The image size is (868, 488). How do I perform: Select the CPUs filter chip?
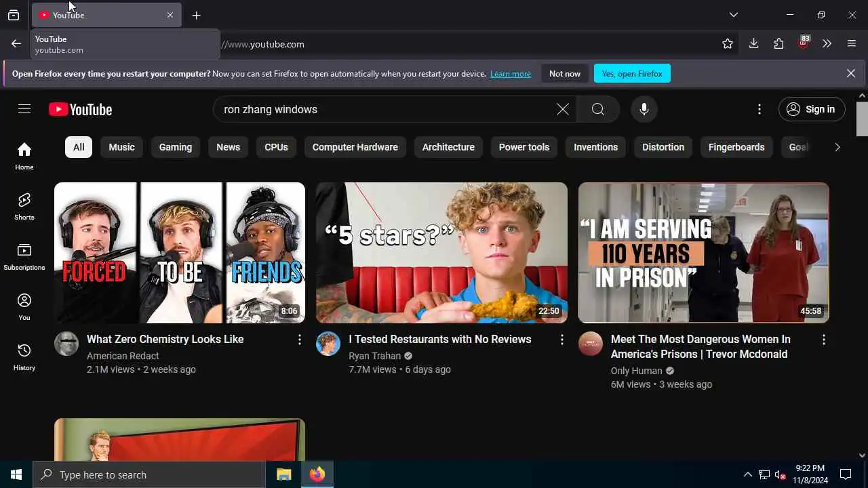[276, 147]
